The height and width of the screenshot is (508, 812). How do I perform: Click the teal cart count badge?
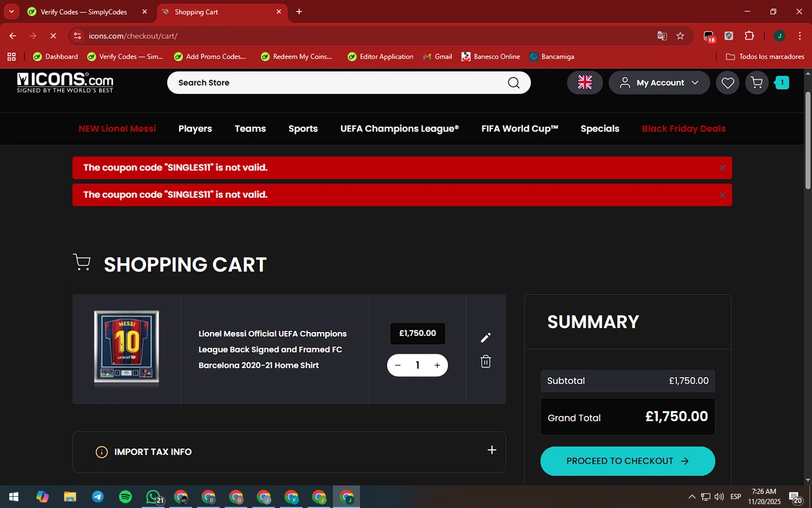coord(782,83)
